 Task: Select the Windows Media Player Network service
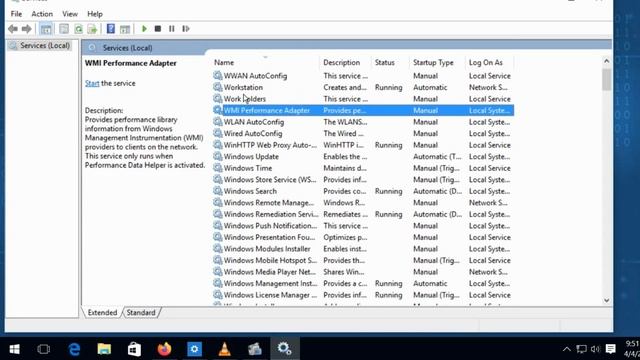point(362,272)
